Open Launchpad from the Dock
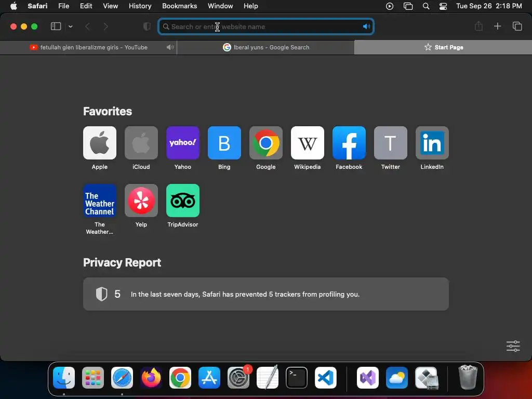The height and width of the screenshot is (399, 532). pyautogui.click(x=93, y=377)
